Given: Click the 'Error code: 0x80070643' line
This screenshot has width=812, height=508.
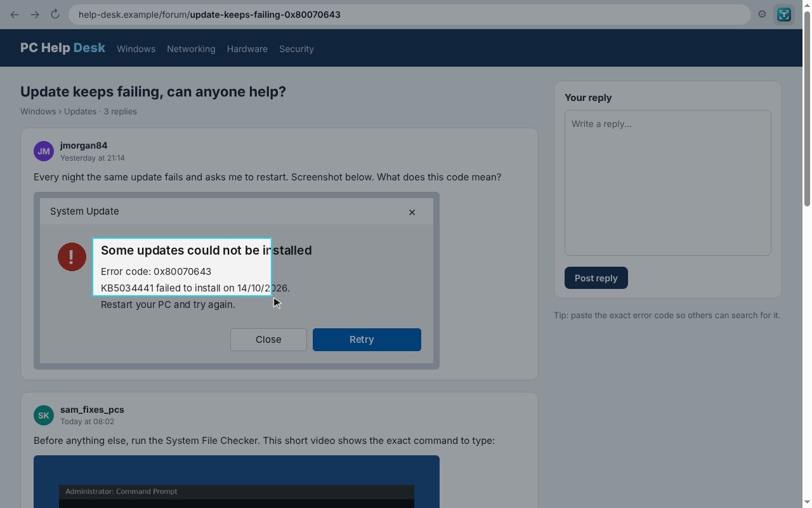Looking at the screenshot, I should click(156, 271).
